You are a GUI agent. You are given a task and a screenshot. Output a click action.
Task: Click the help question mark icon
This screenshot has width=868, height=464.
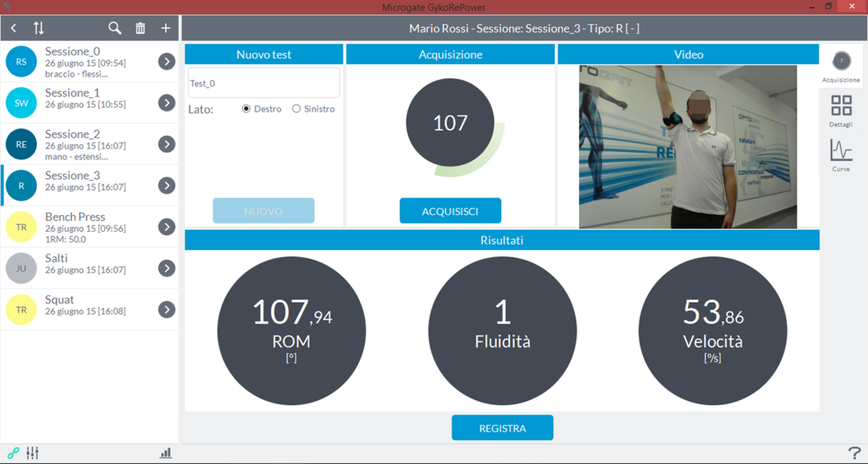pos(854,453)
